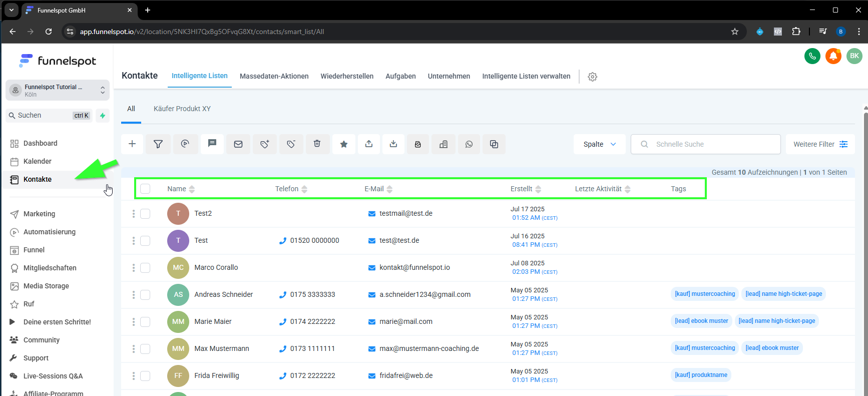Bookmark page with the star icon
868x396 pixels.
tap(735, 32)
